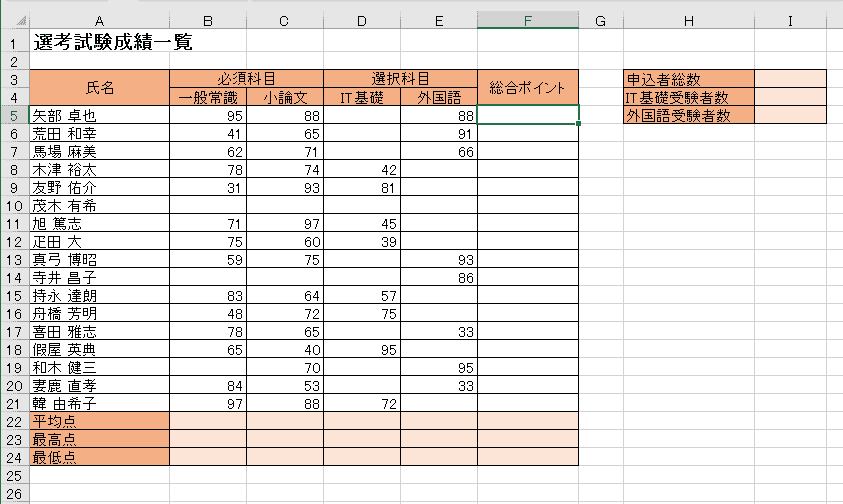Click the select-all corner triangle
The width and height of the screenshot is (843, 504).
[x=20, y=22]
